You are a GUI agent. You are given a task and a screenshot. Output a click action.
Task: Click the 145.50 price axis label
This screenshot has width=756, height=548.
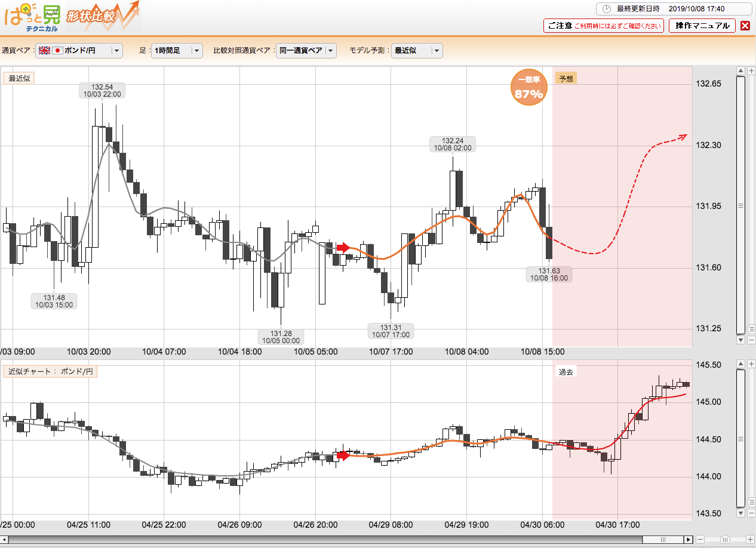[x=709, y=365]
